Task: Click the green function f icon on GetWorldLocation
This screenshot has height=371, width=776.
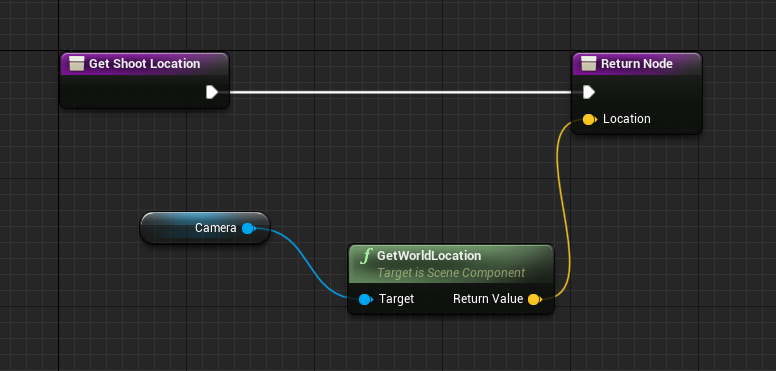Action: point(366,256)
